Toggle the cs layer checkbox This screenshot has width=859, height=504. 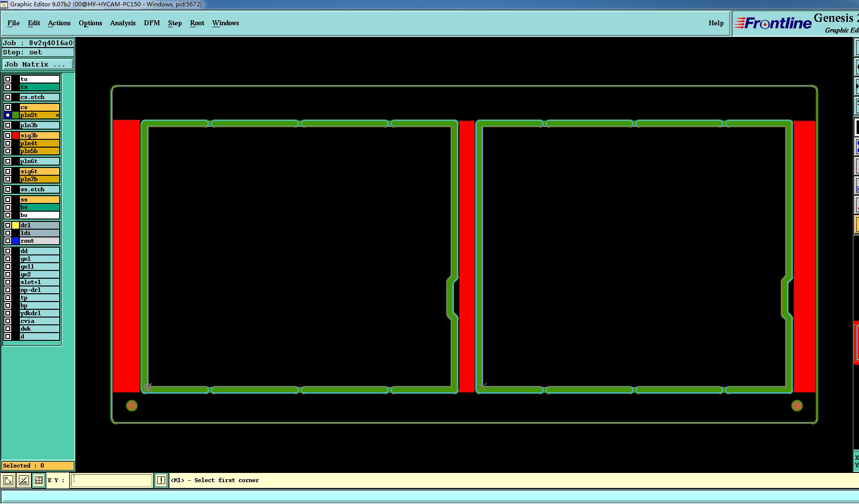8,107
